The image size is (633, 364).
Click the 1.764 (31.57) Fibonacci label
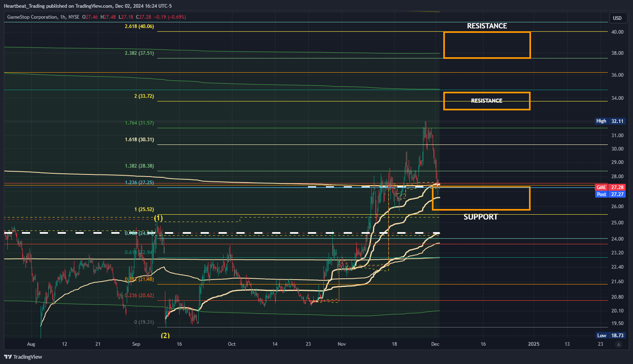click(x=139, y=123)
